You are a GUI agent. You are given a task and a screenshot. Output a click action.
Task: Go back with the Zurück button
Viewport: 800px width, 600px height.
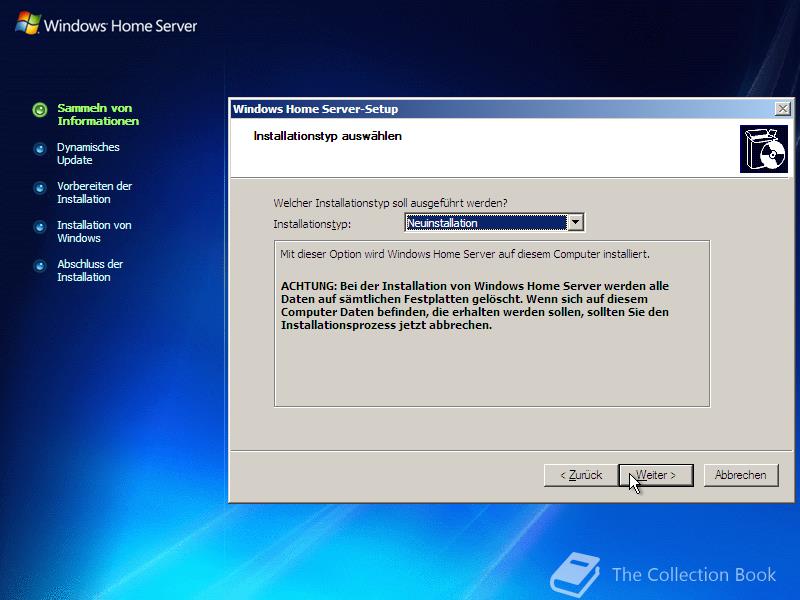pos(581,475)
